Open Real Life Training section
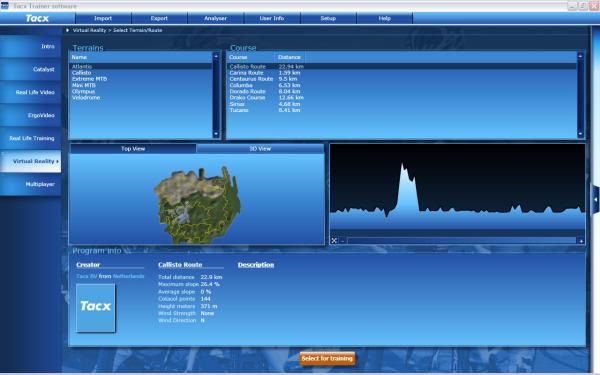 pyautogui.click(x=30, y=138)
